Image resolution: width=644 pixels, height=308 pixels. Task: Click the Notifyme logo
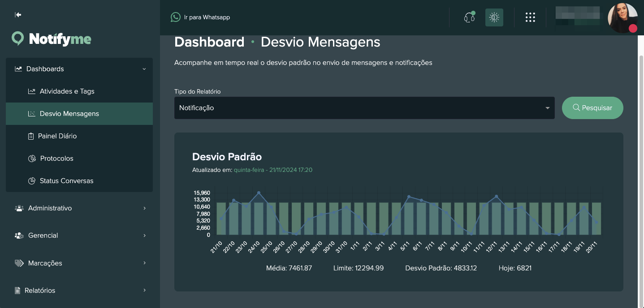click(51, 38)
